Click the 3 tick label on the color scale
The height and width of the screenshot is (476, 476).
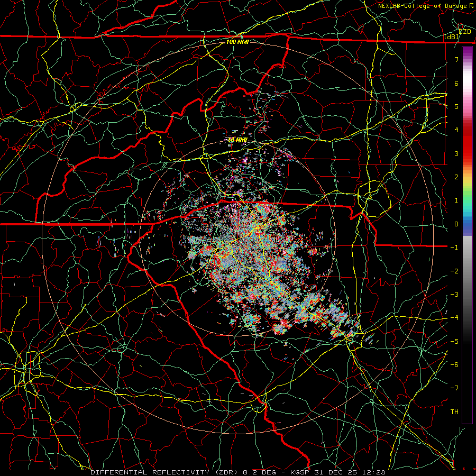click(x=456, y=153)
